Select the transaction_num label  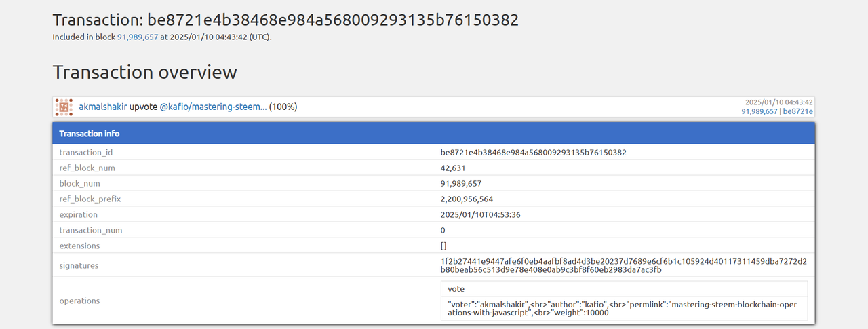click(x=91, y=231)
